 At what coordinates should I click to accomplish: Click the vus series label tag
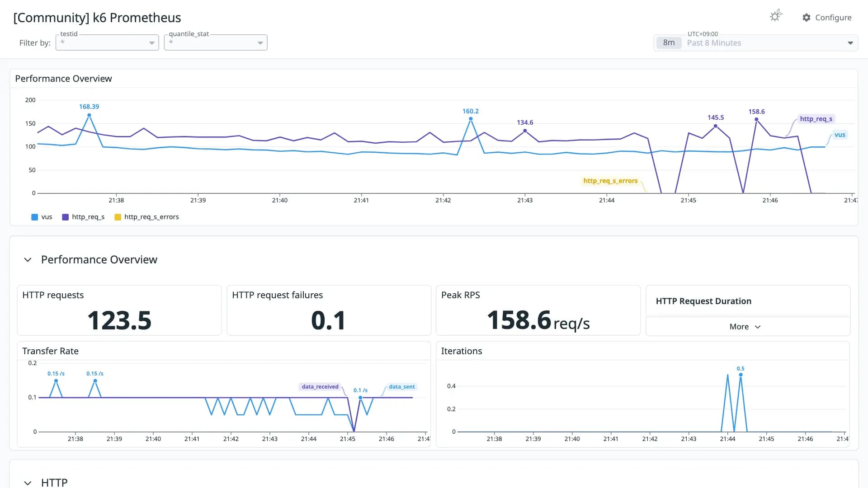click(840, 135)
